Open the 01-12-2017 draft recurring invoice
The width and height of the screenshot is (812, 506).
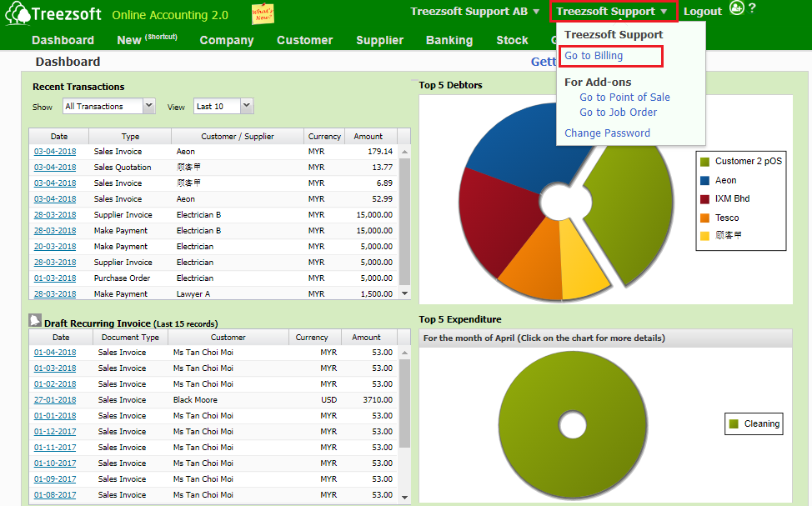tap(55, 432)
